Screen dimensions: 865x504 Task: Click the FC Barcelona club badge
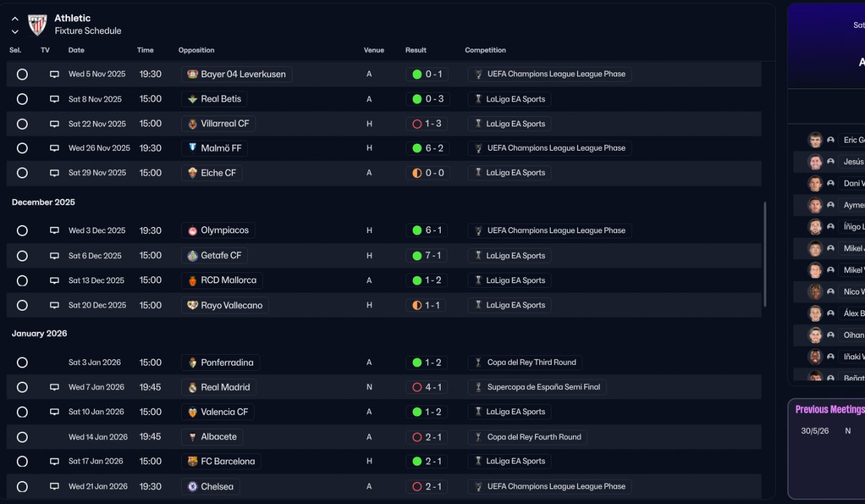[193, 461]
